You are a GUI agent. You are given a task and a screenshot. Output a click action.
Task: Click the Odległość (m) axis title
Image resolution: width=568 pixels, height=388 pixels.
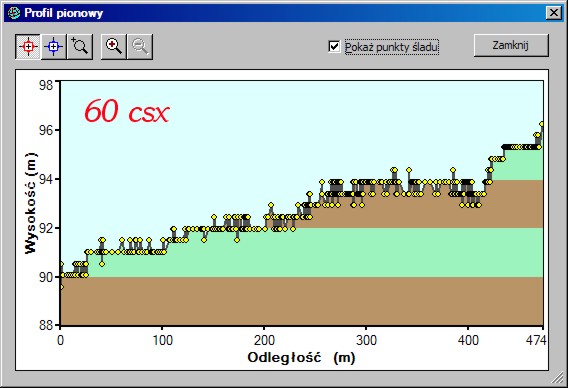(x=301, y=358)
